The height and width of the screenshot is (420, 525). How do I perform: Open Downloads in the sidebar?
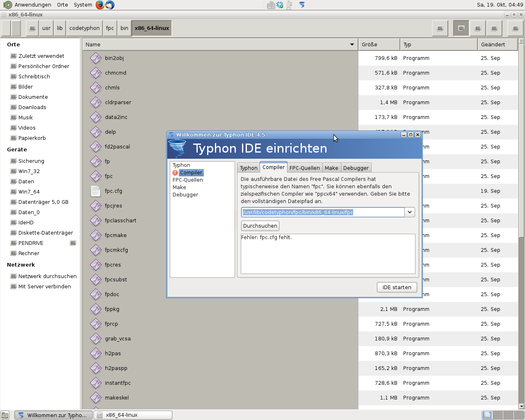32,107
